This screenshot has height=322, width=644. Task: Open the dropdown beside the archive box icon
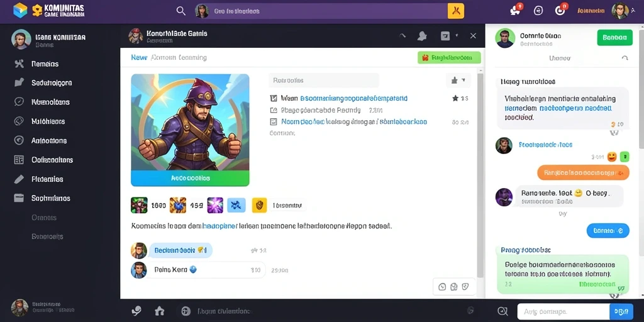[457, 36]
